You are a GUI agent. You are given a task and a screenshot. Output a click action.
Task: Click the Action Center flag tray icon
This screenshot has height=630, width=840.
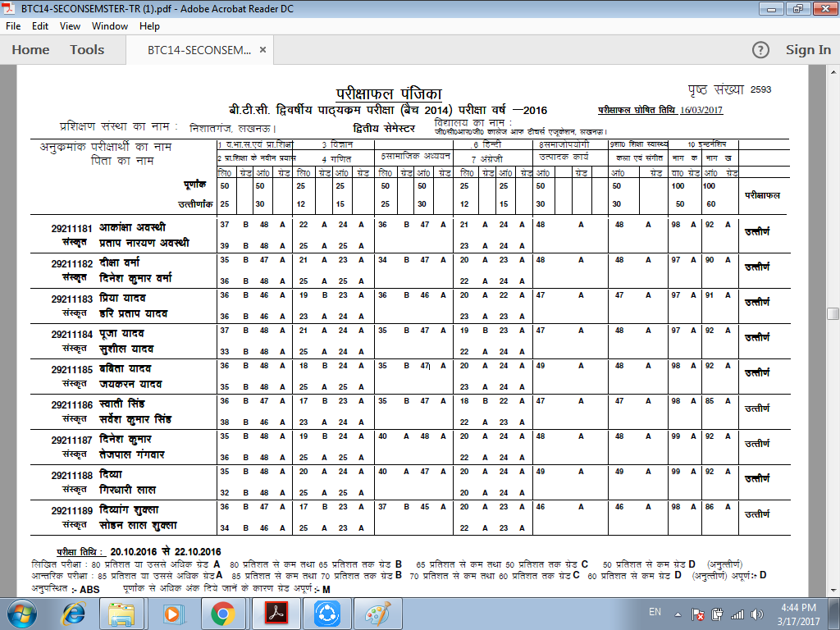(x=697, y=614)
